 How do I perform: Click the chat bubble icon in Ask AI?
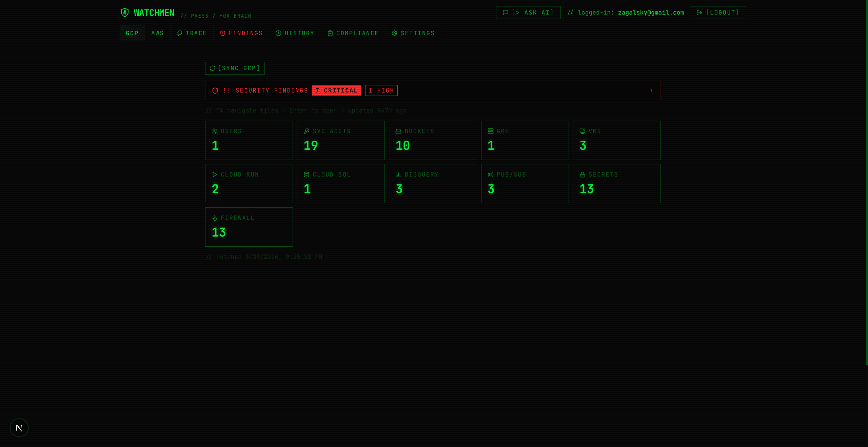(x=506, y=13)
